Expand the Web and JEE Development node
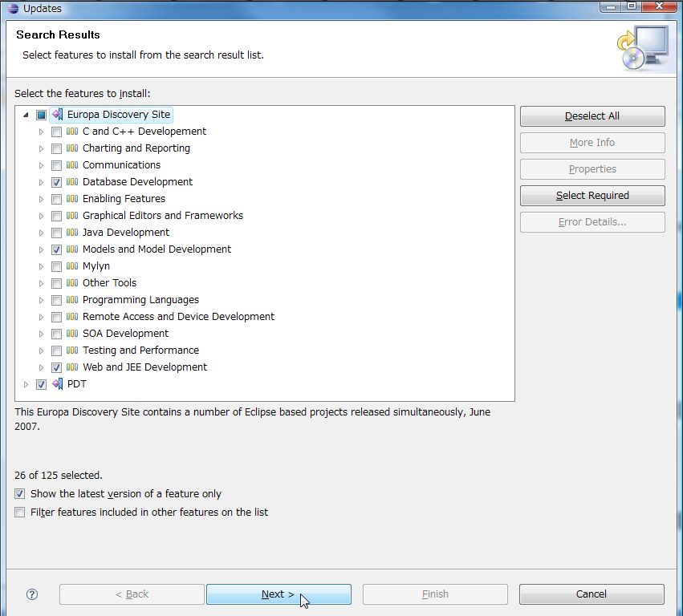Screen dimensions: 683x616 click(42, 367)
